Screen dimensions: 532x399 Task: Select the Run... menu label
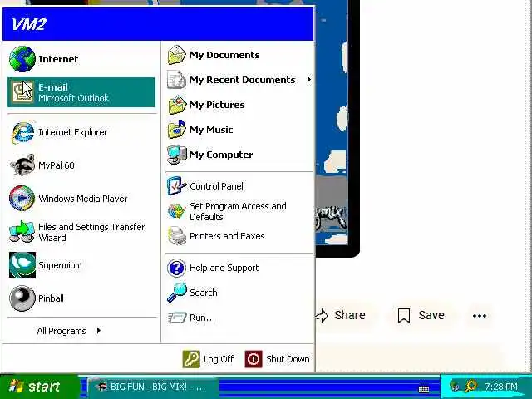[202, 318]
